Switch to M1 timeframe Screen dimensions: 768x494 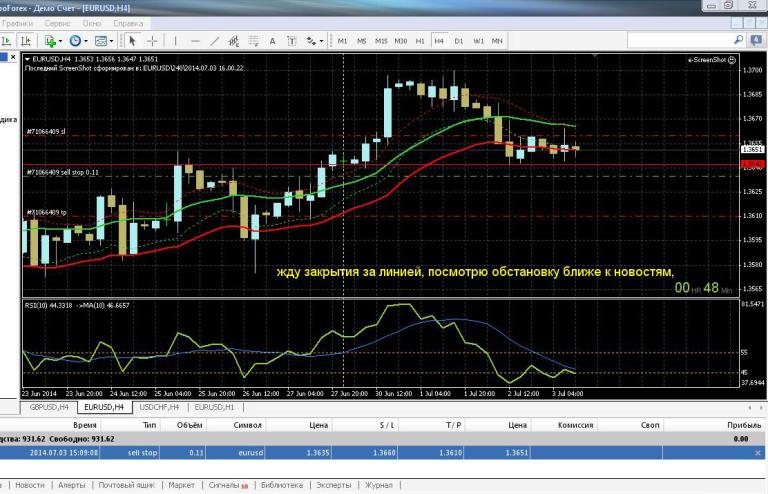click(x=342, y=41)
